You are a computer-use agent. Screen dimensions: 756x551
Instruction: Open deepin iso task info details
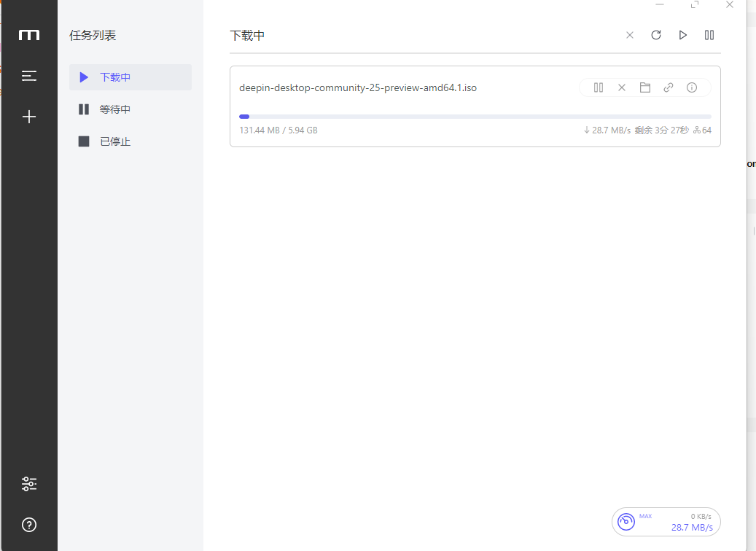[x=692, y=87]
